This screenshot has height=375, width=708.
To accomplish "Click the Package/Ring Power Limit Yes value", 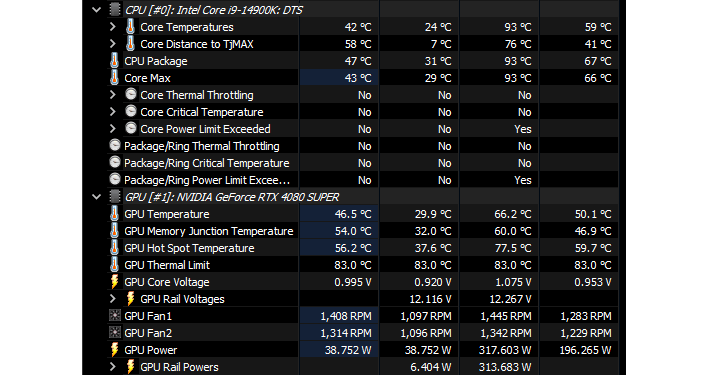I will coord(522,180).
